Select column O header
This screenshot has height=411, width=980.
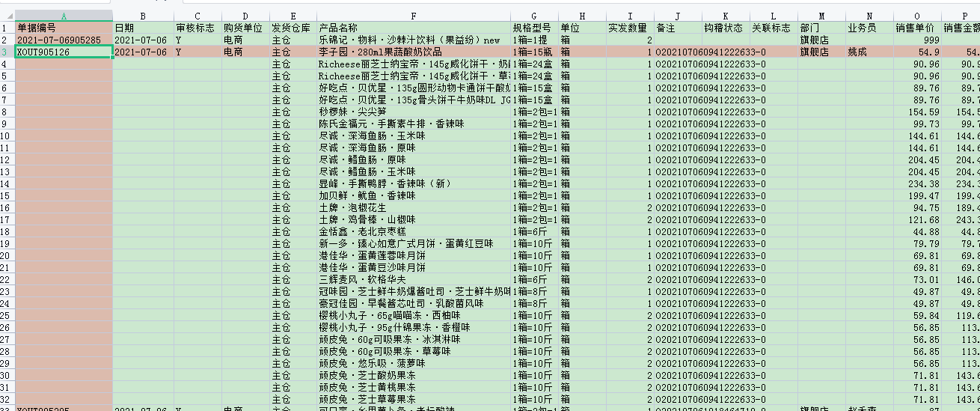[918, 16]
